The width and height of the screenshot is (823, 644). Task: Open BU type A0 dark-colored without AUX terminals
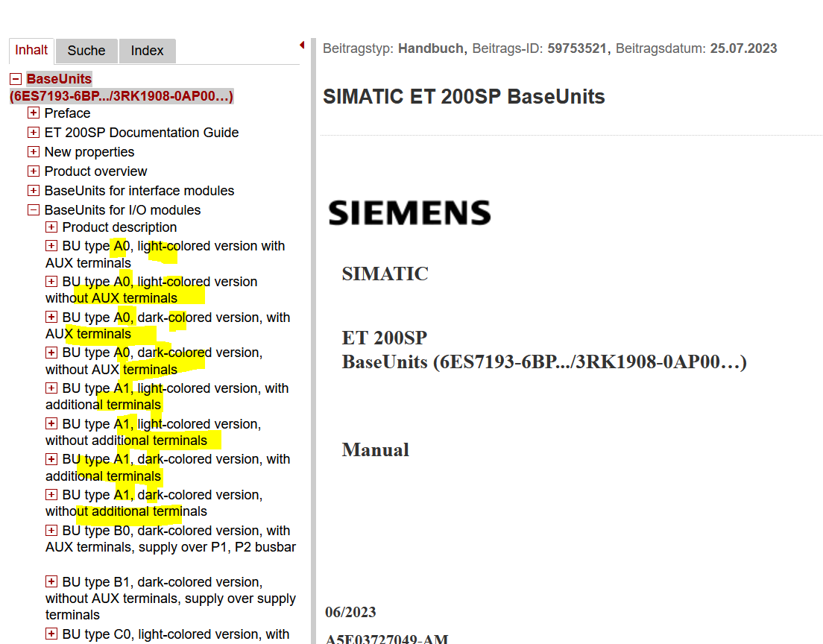[x=154, y=361]
